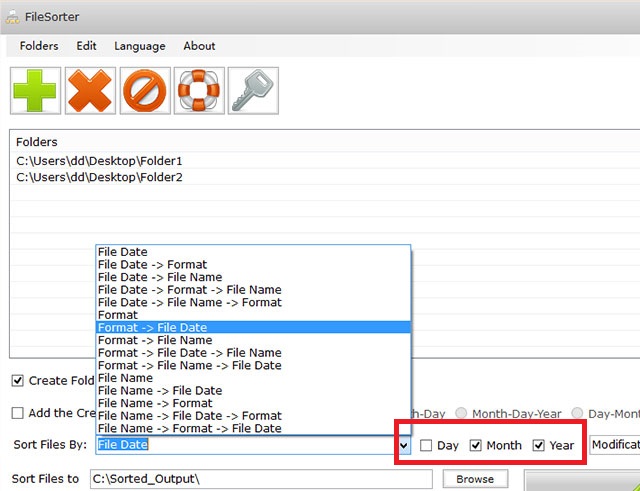Image resolution: width=640 pixels, height=491 pixels.
Task: Click the orange X Remove Folder icon
Action: click(x=90, y=91)
